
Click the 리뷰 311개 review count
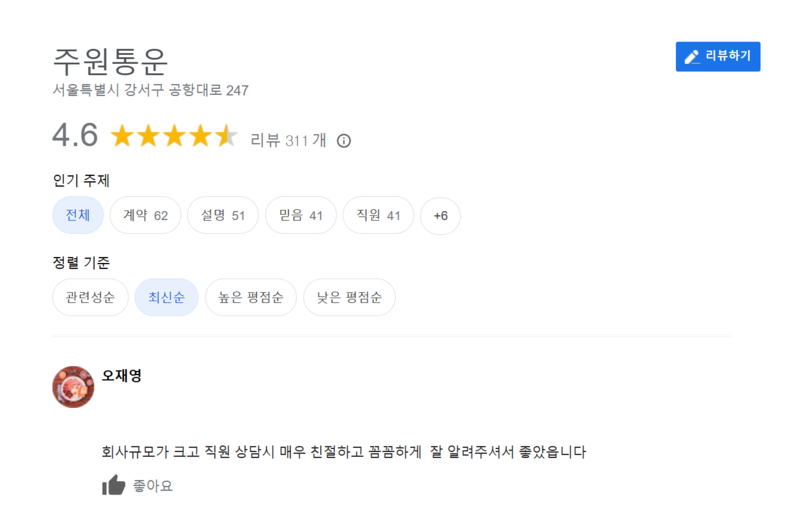coord(288,140)
